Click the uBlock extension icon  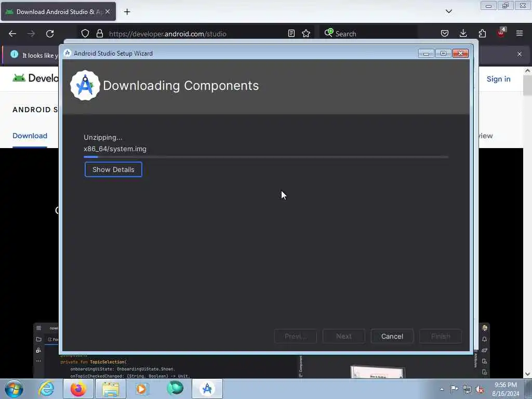pos(501,33)
